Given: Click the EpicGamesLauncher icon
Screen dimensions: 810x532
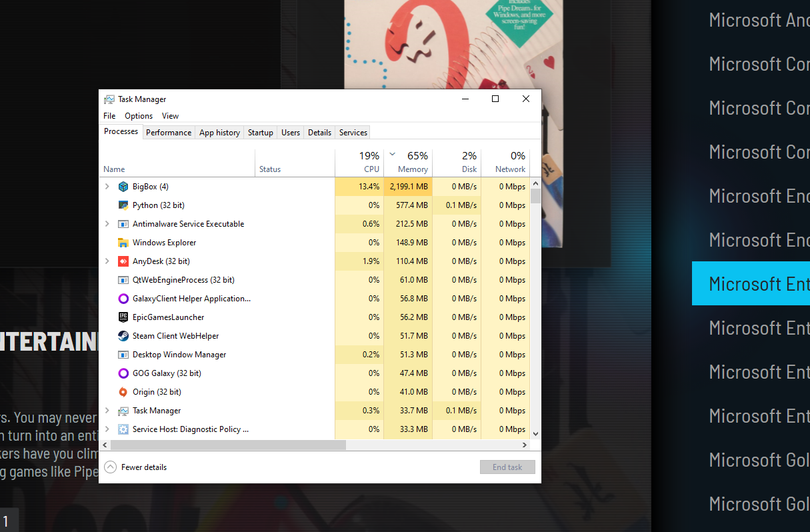Looking at the screenshot, I should [x=123, y=317].
